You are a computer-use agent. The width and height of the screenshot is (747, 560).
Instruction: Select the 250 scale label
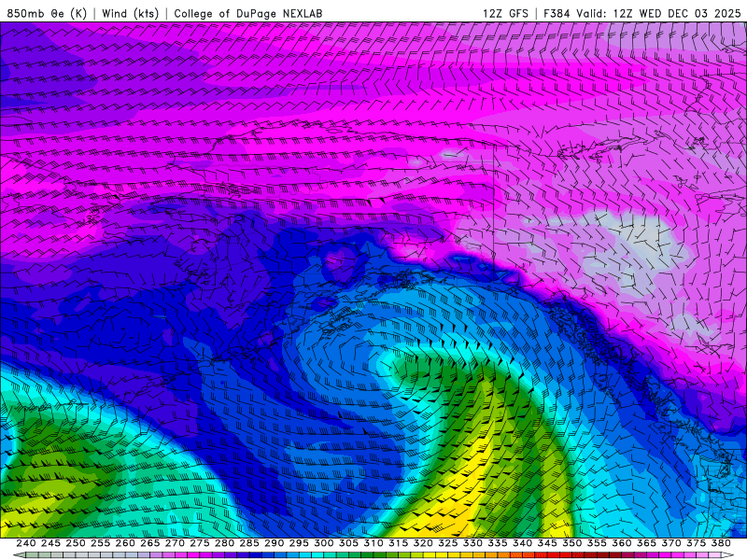76,543
